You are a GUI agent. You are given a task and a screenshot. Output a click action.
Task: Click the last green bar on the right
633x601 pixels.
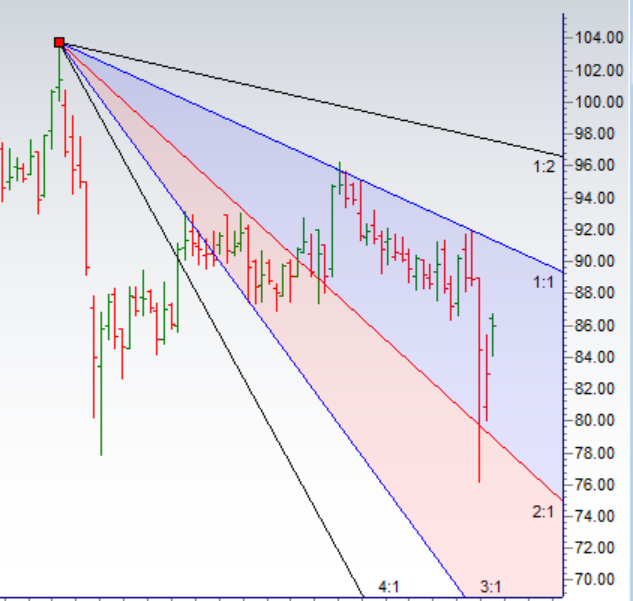tap(493, 333)
